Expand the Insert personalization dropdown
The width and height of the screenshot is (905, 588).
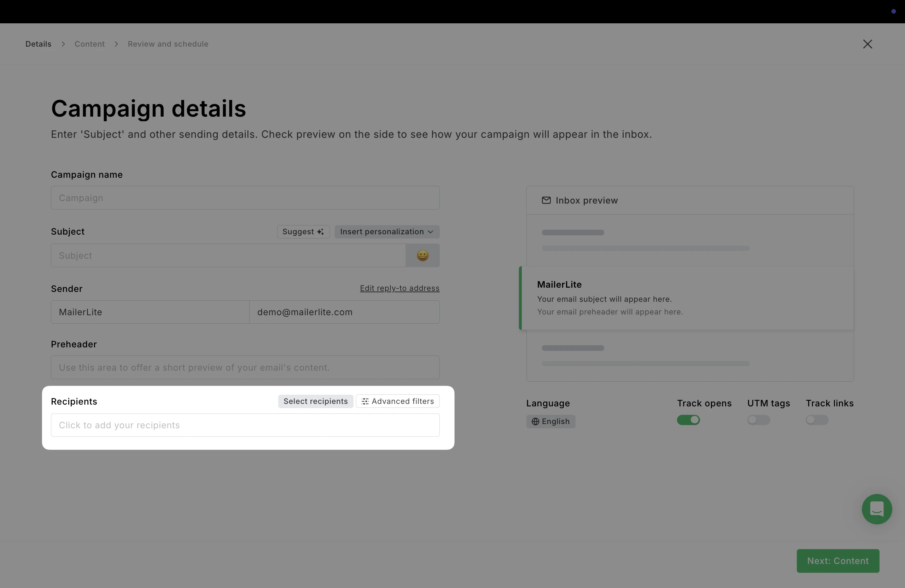[387, 232]
